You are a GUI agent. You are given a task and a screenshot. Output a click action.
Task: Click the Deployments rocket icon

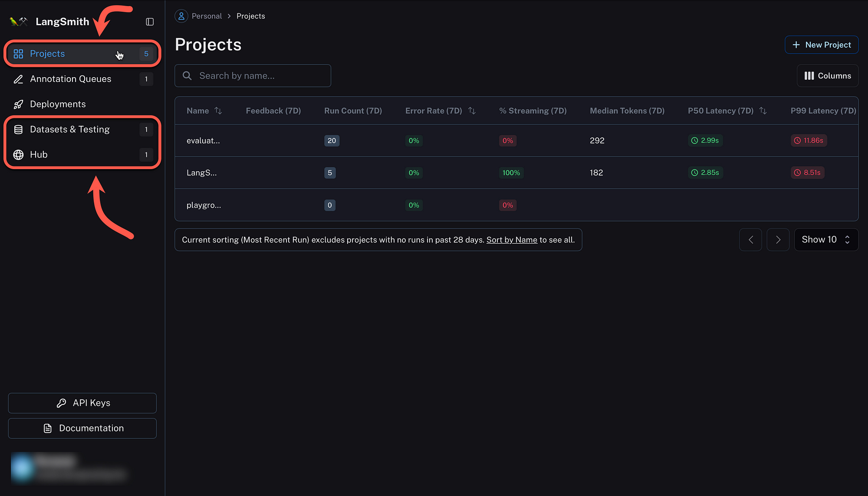click(x=18, y=104)
